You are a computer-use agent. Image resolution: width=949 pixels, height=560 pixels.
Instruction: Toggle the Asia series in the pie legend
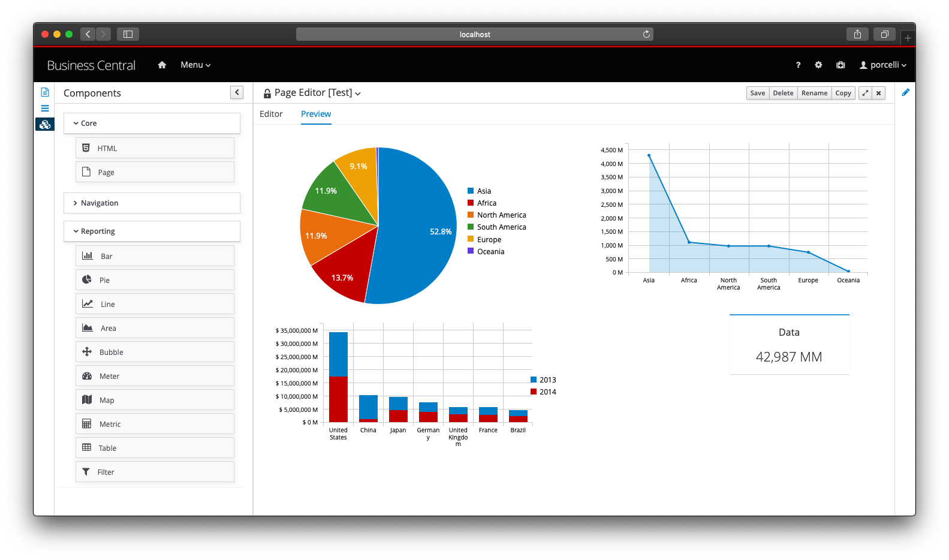coord(483,191)
